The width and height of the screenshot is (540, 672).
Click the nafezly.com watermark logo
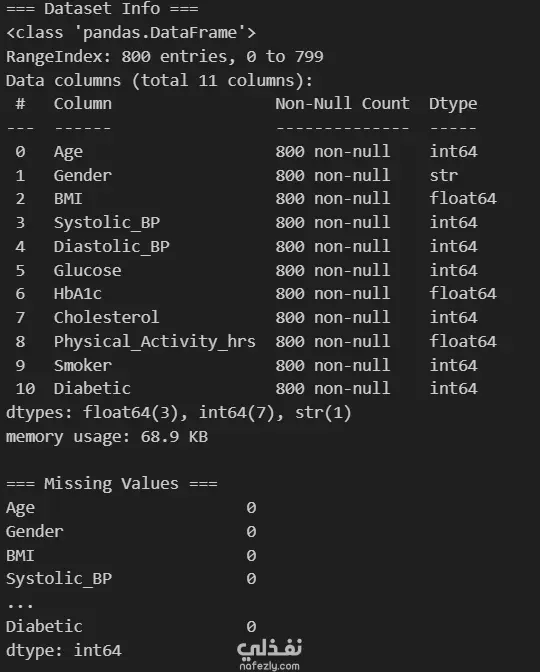269,653
